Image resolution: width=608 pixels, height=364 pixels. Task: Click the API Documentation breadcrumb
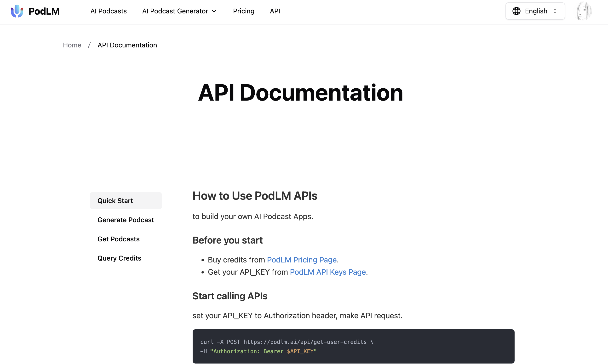[x=127, y=45]
